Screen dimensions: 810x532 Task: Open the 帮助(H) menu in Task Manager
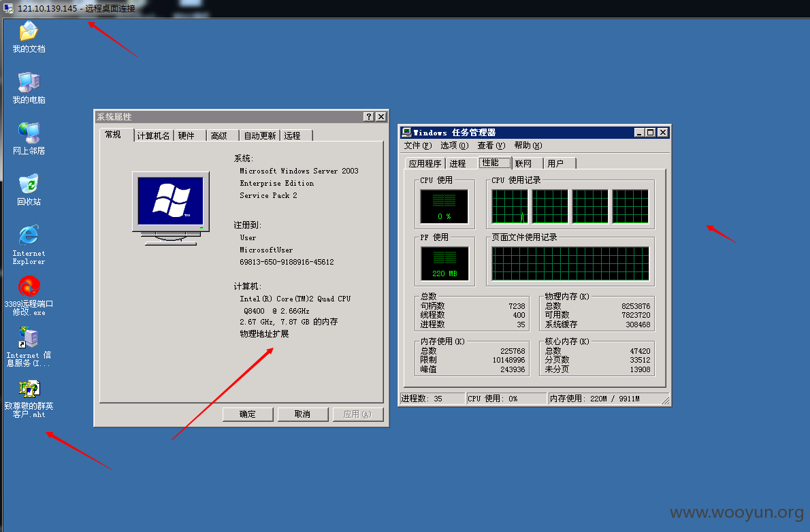pos(528,146)
